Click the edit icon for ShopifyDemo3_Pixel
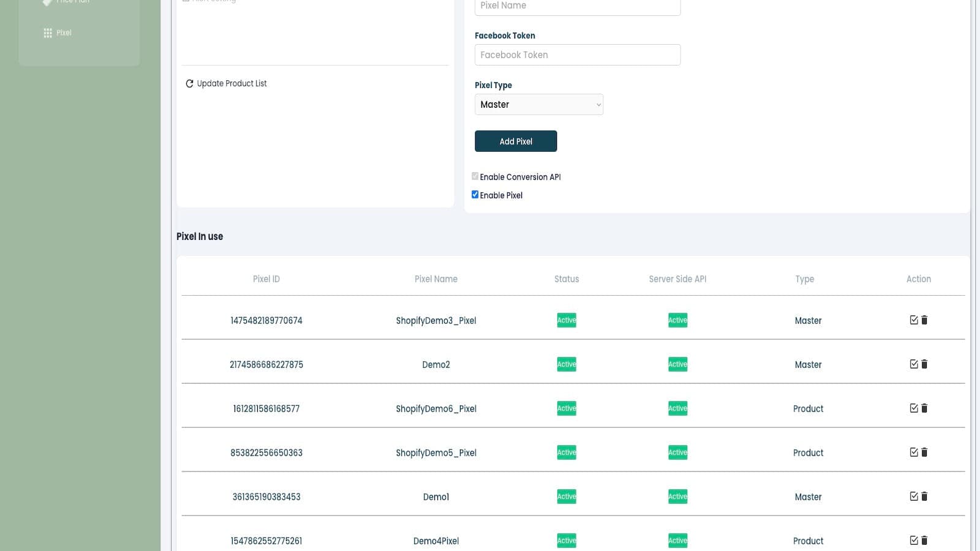The height and width of the screenshot is (551, 980). pos(914,320)
